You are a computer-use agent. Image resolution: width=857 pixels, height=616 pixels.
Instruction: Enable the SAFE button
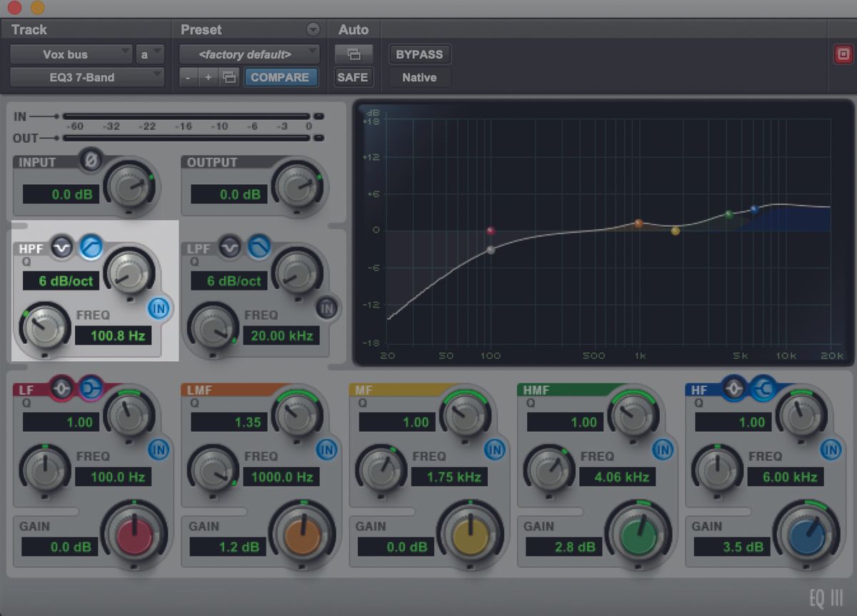(353, 78)
